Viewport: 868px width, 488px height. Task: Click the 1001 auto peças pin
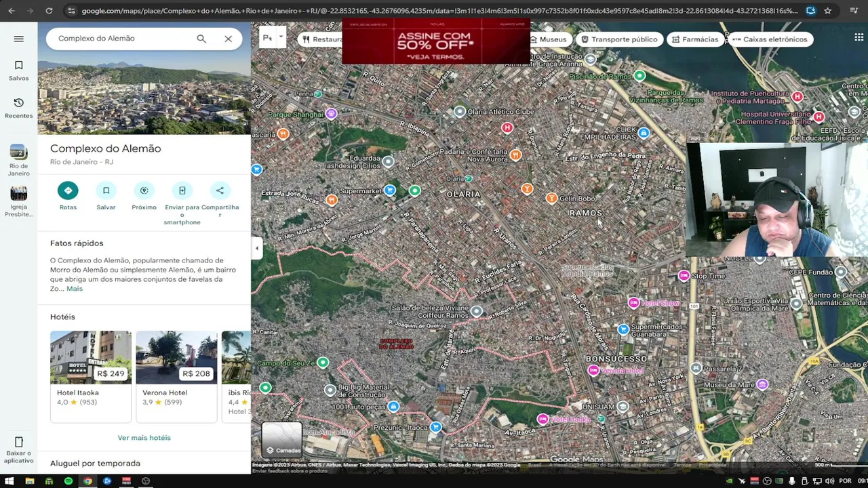click(x=393, y=407)
